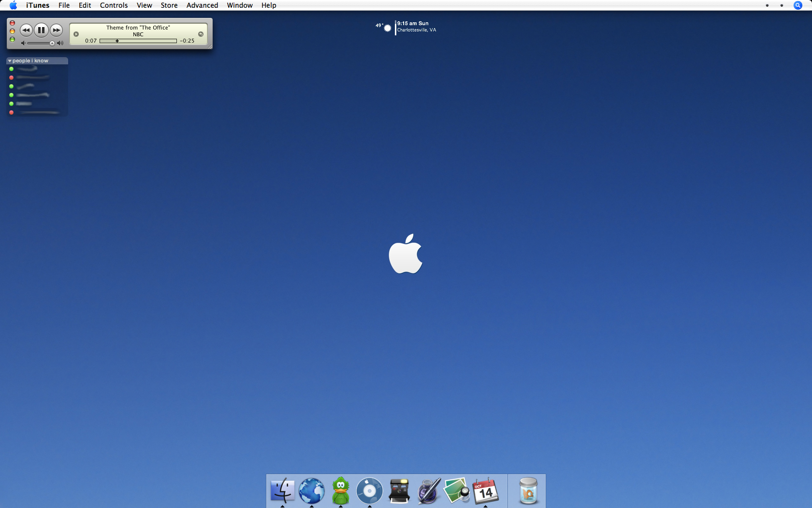Image resolution: width=812 pixels, height=508 pixels.
Task: Close the iTunes mini player with red button
Action: [x=13, y=23]
